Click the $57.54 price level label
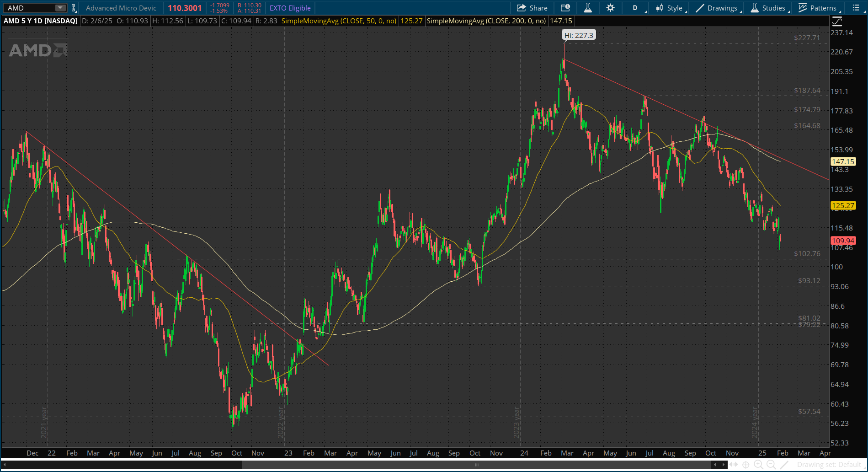This screenshot has width=868, height=472. click(809, 411)
